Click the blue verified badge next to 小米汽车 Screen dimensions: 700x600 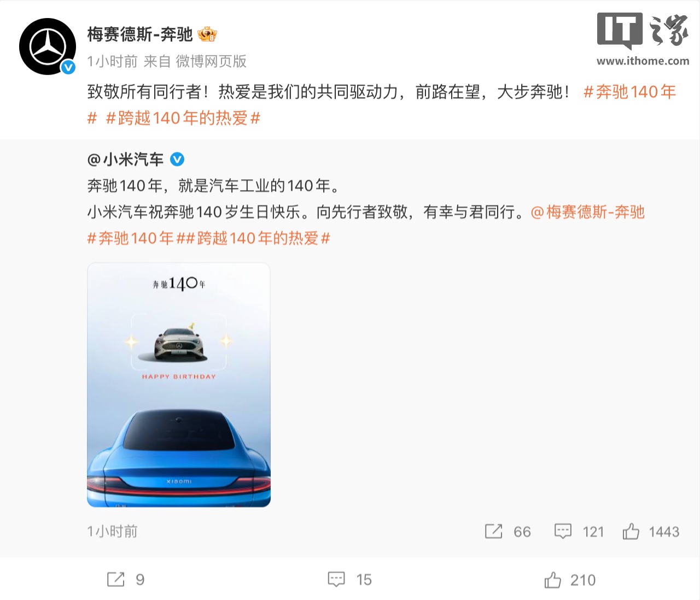pyautogui.click(x=177, y=160)
